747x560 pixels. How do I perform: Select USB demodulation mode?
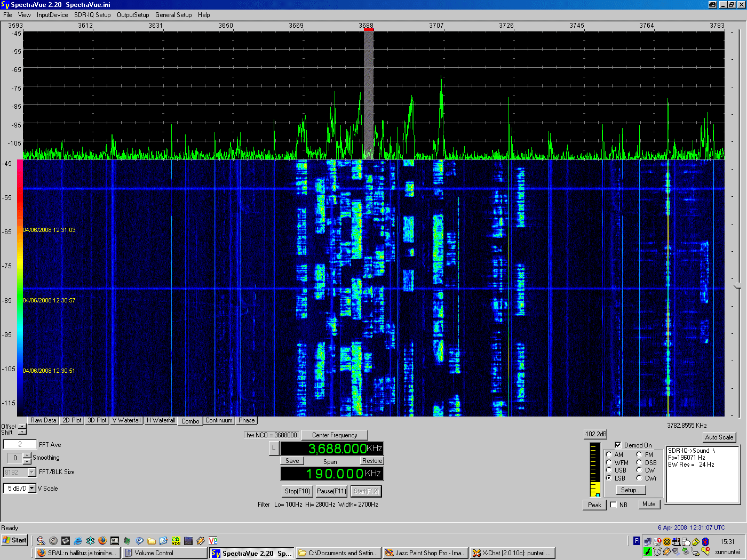pos(609,470)
